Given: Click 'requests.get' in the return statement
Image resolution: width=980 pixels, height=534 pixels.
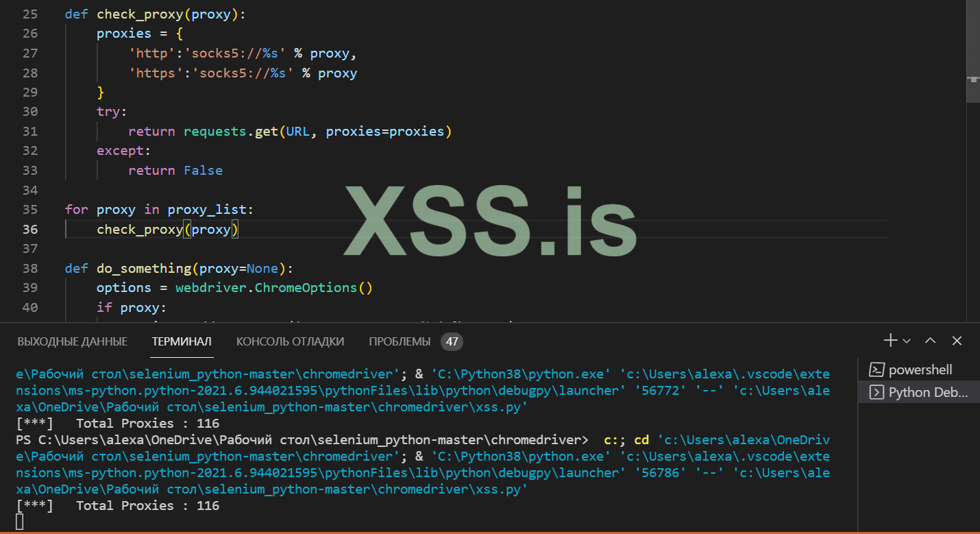Looking at the screenshot, I should click(230, 131).
